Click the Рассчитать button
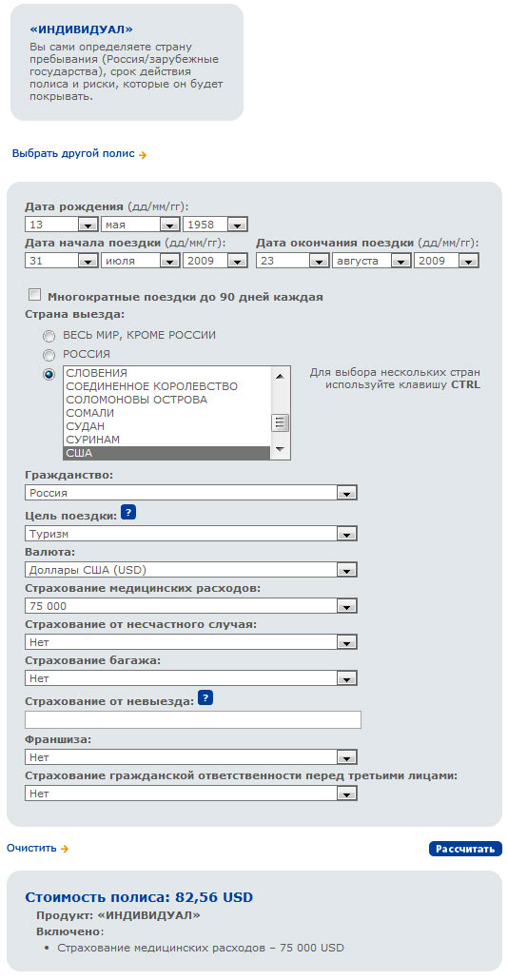The width and height of the screenshot is (508, 980). point(465,849)
